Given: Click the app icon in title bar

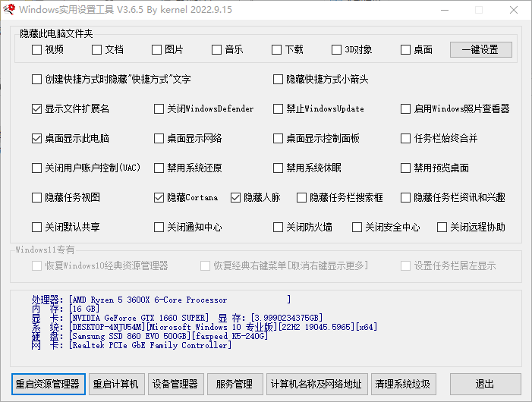Looking at the screenshot, I should [9, 9].
